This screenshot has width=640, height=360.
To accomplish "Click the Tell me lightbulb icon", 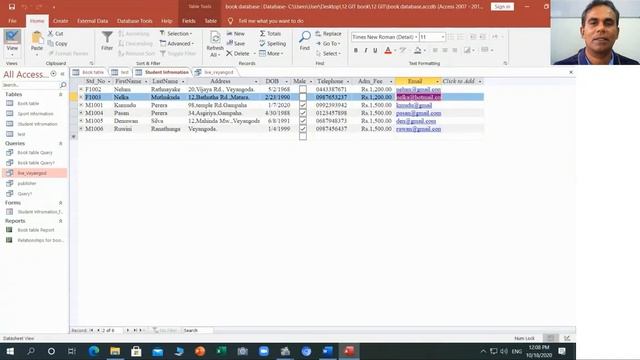I will click(230, 21).
